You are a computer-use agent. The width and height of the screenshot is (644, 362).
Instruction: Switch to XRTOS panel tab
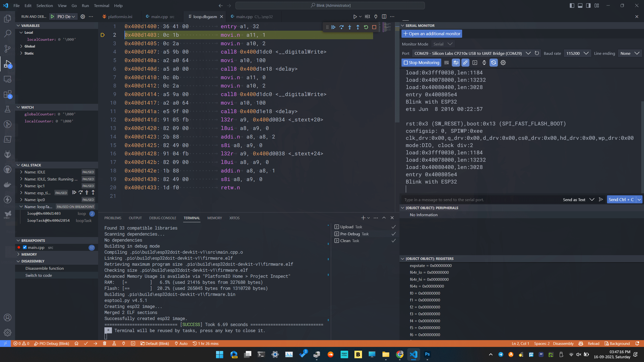point(234,218)
